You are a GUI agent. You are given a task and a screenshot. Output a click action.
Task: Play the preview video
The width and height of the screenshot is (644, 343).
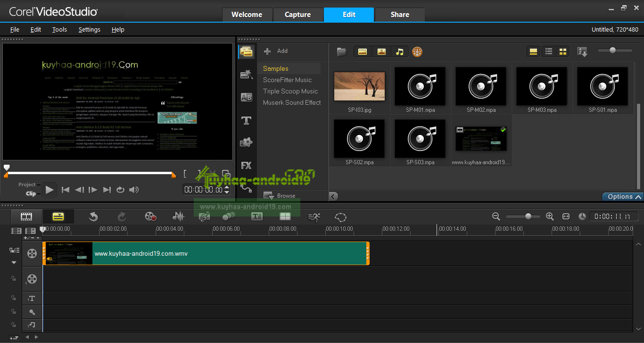tap(50, 190)
